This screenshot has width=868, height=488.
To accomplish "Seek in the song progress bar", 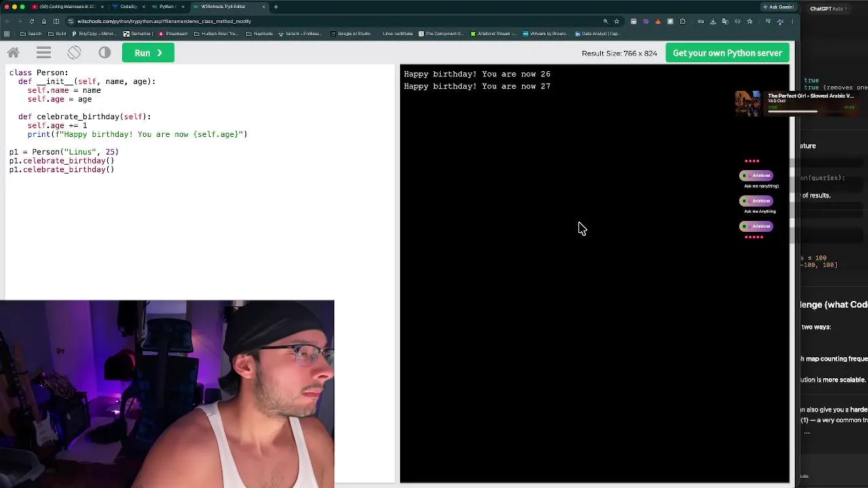I will (810, 111).
